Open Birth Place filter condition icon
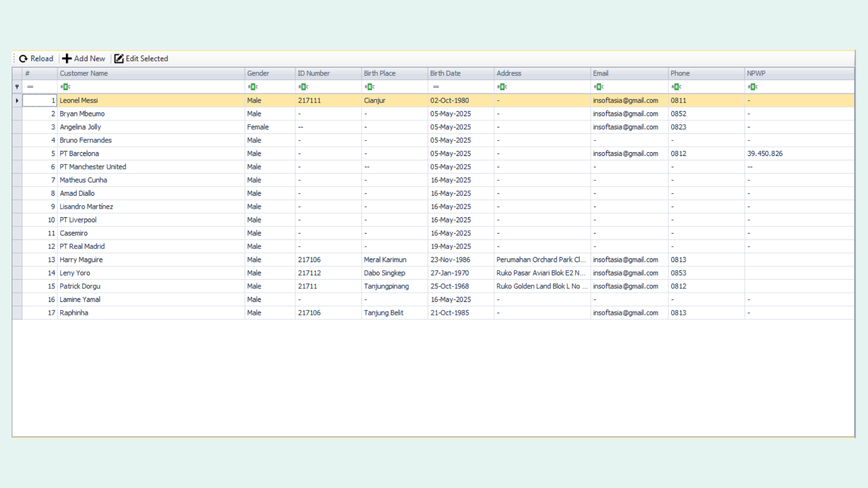Viewport: 868px width, 488px height. [x=370, y=87]
